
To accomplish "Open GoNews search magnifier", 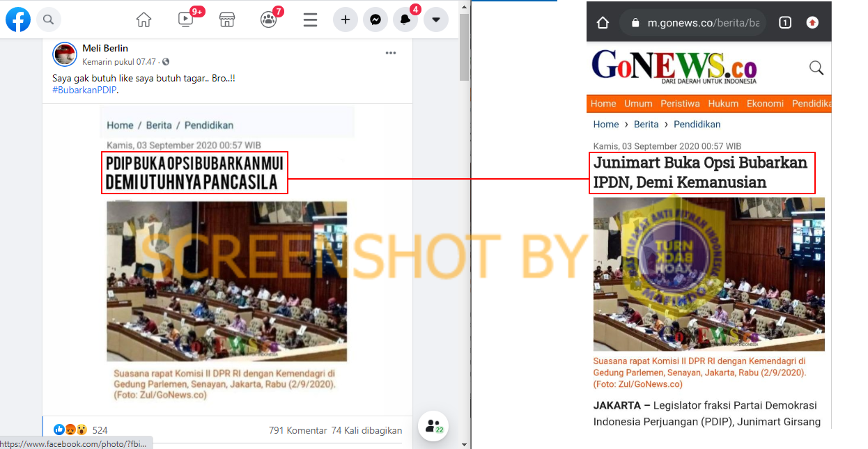I will (816, 68).
